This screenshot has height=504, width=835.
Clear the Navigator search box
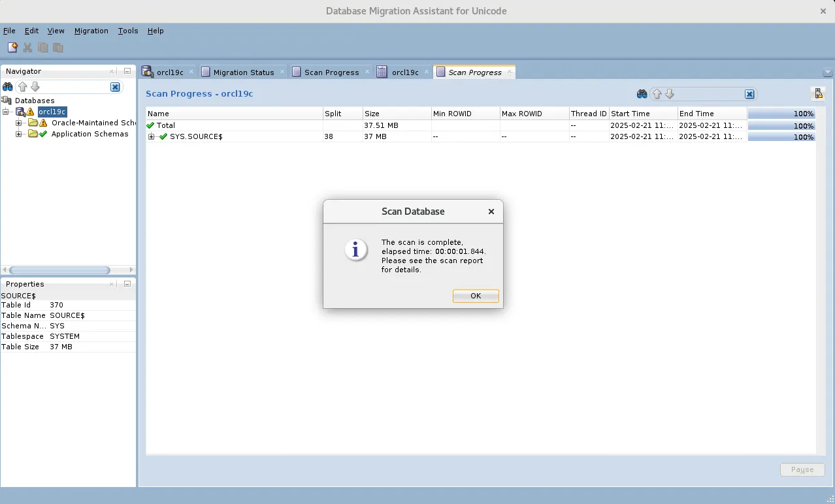[115, 87]
